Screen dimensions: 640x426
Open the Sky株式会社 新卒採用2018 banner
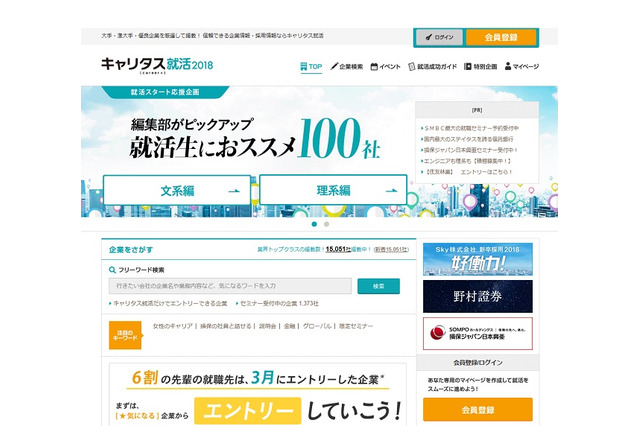click(478, 259)
